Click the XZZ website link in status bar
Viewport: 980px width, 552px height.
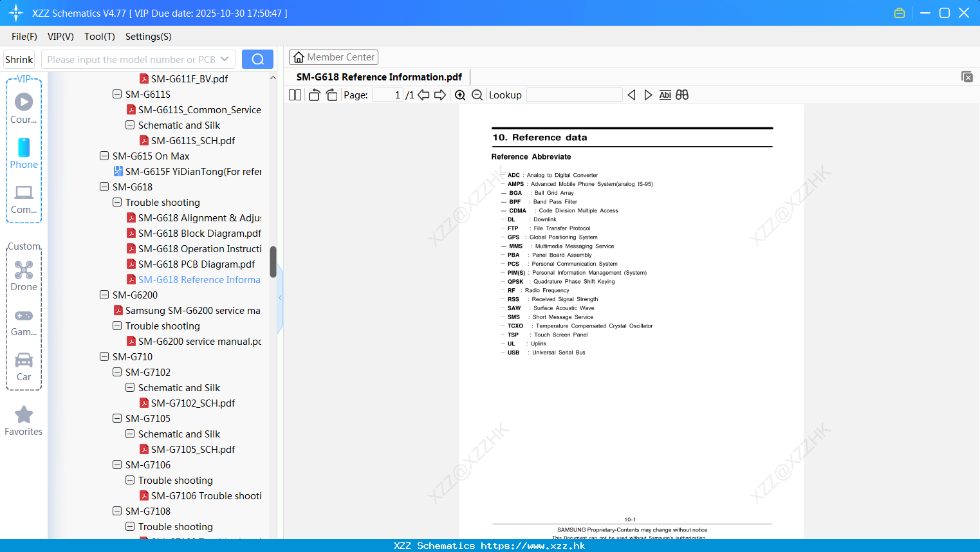tap(533, 546)
